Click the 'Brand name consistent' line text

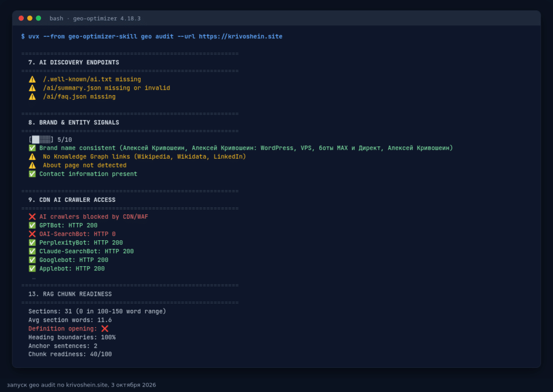tap(246, 148)
